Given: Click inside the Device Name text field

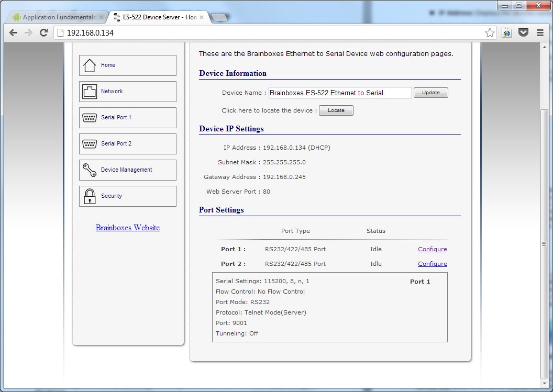Looking at the screenshot, I should (340, 92).
